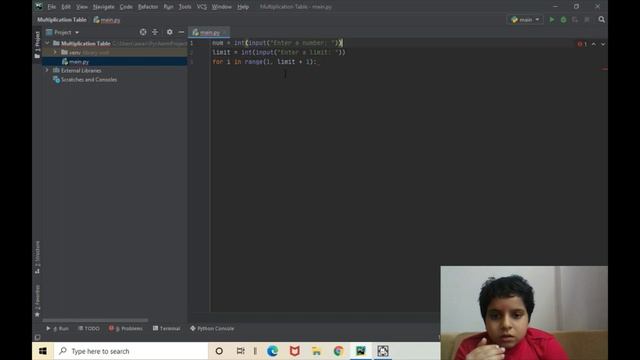Toggle the 1: Project side tab

[37, 45]
